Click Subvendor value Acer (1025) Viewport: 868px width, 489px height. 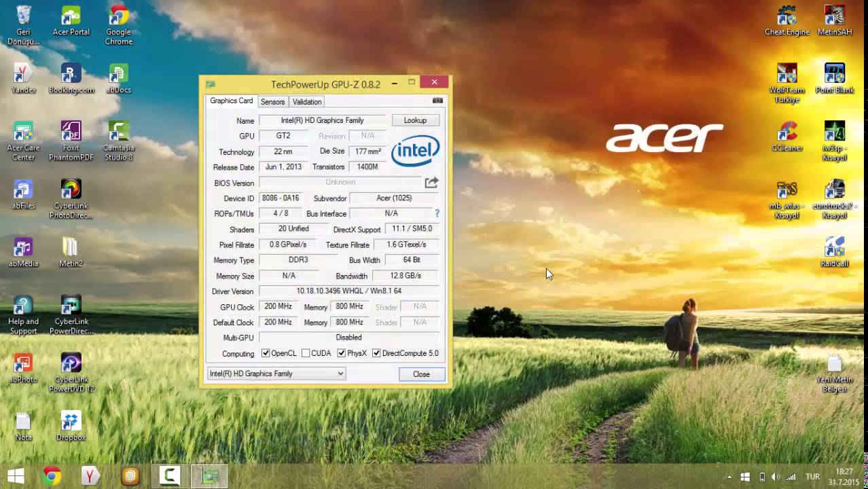(x=394, y=198)
